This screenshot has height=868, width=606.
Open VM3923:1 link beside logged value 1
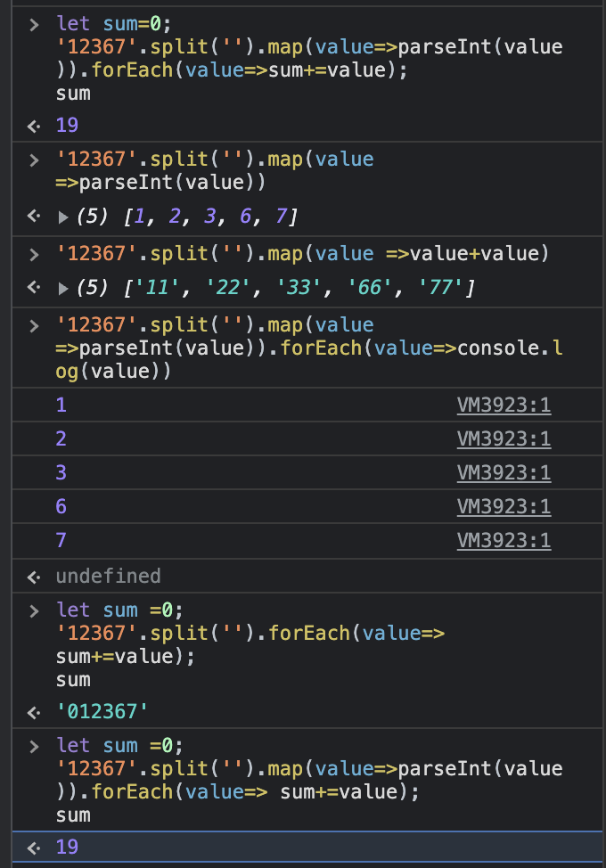tap(504, 405)
